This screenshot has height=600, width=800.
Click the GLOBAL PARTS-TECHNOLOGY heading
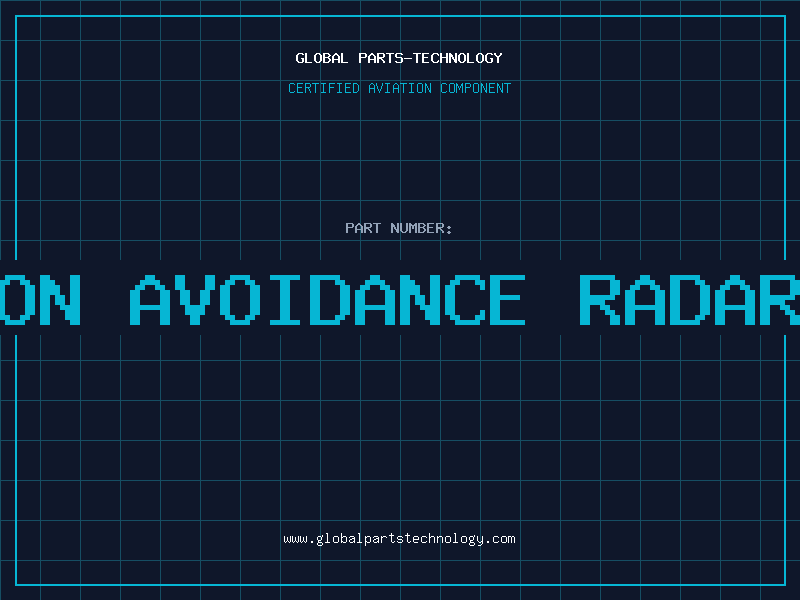pos(399,58)
